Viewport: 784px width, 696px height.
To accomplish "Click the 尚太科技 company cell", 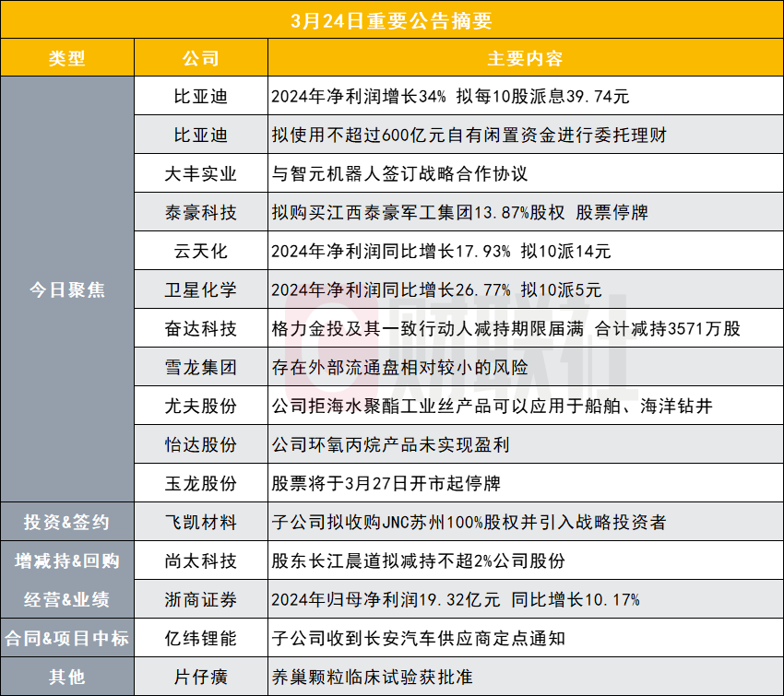I will (x=201, y=560).
